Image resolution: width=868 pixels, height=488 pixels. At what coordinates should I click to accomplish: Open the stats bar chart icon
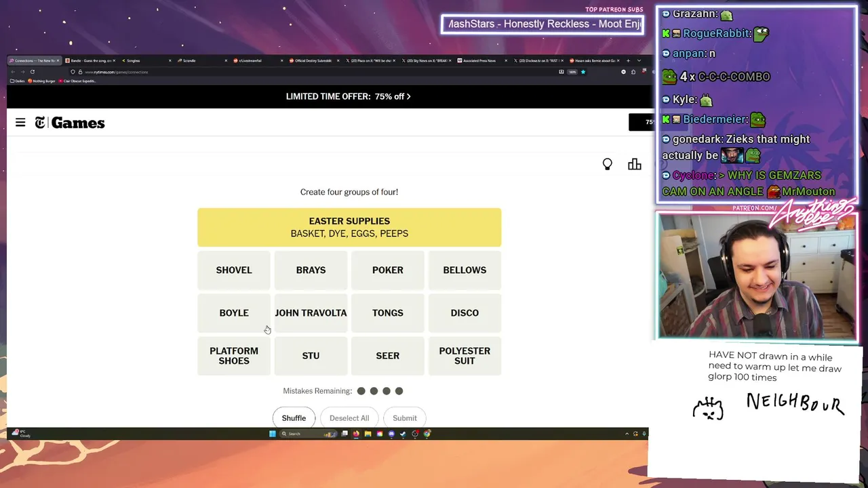pos(634,164)
